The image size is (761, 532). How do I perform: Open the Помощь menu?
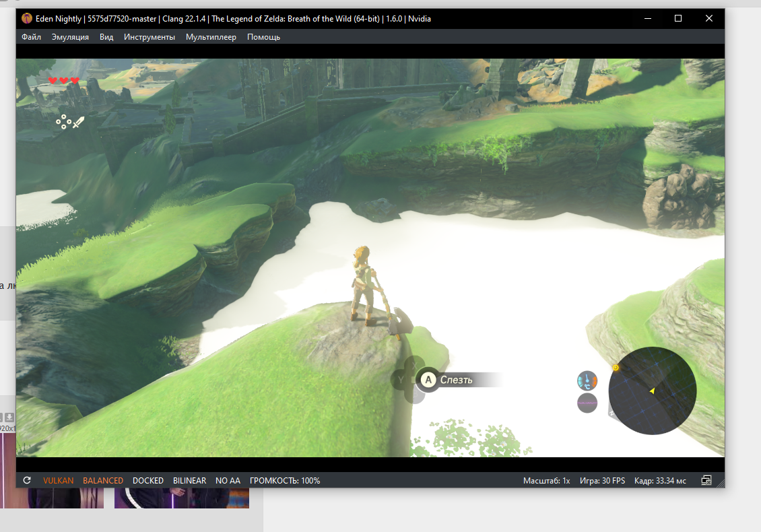[x=263, y=37]
